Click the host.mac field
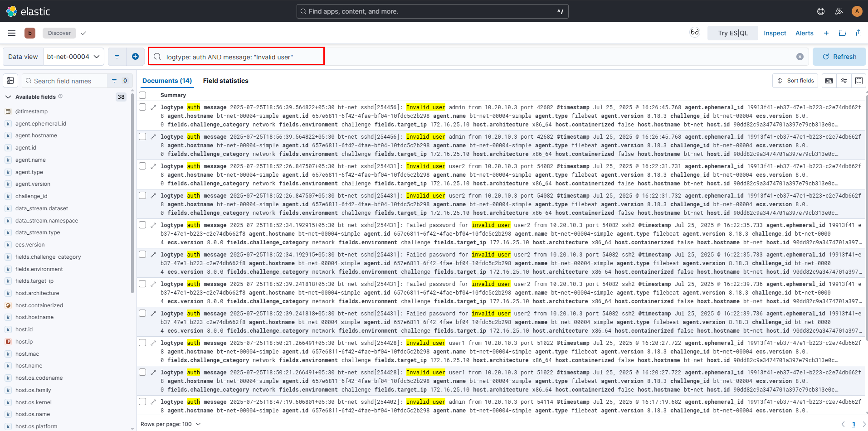Image resolution: width=868 pixels, height=431 pixels. tap(27, 354)
